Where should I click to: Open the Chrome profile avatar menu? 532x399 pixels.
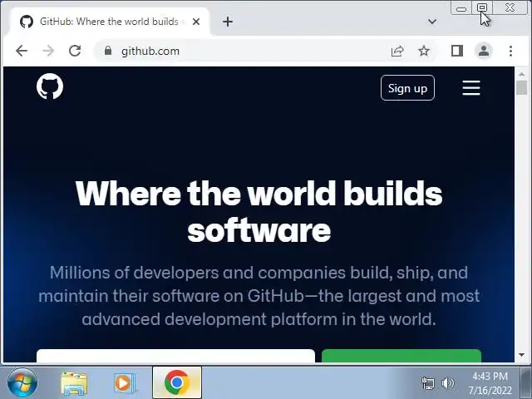click(484, 51)
